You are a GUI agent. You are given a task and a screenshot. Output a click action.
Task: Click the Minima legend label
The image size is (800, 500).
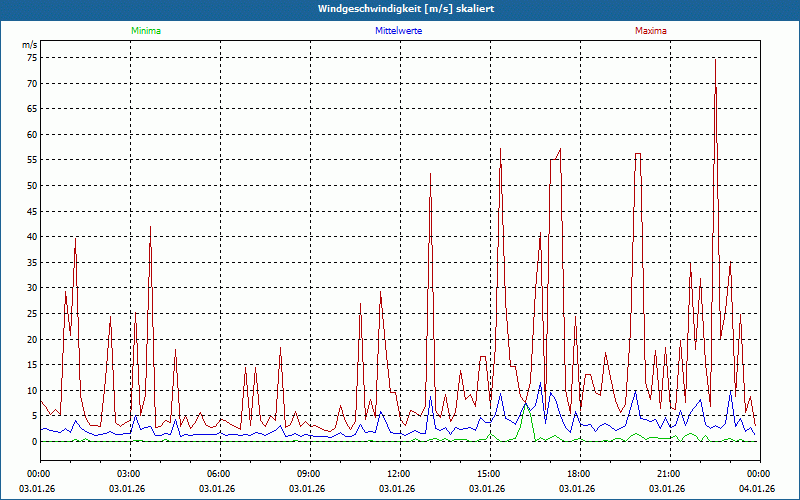[145, 31]
